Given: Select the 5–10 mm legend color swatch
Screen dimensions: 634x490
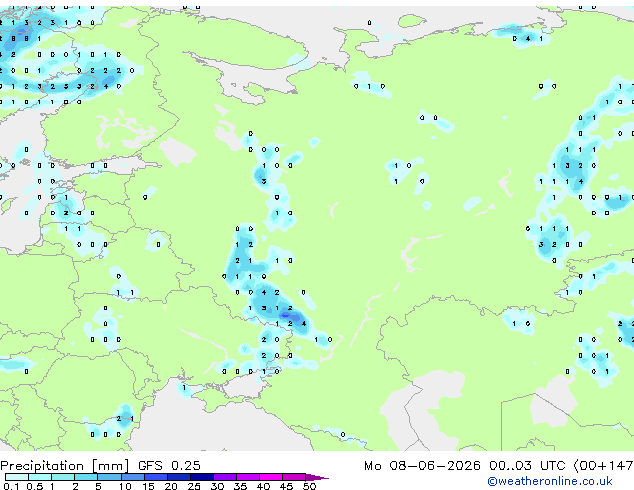Looking at the screenshot, I should point(110,477).
